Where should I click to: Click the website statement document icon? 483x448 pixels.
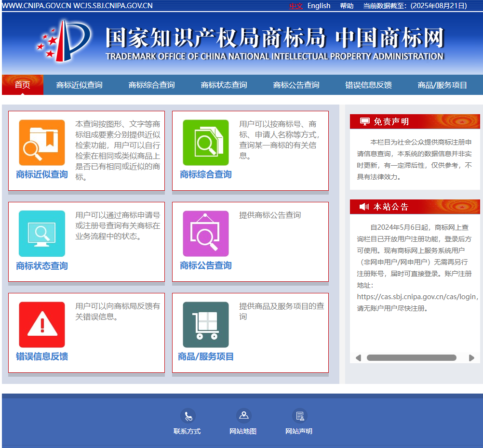(x=300, y=416)
